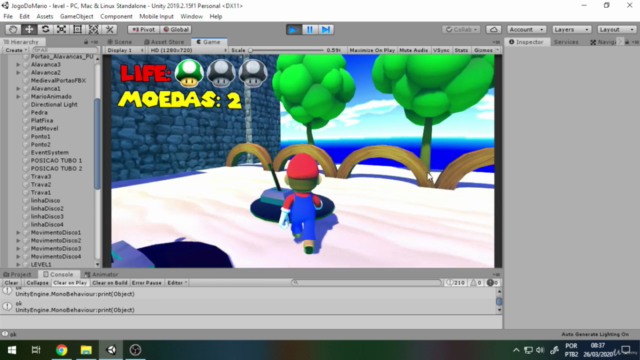The height and width of the screenshot is (360, 640).
Task: Select the combined Transform tool
Action: [93, 29]
